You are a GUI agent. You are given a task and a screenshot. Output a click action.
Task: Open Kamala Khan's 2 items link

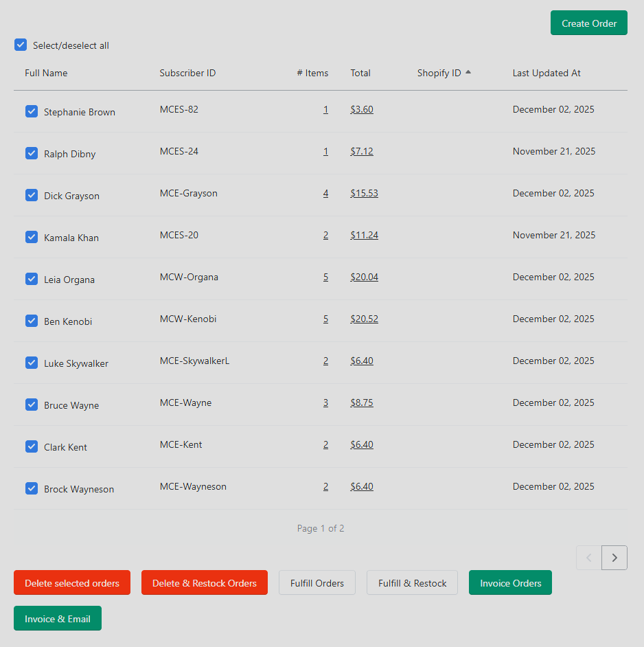pyautogui.click(x=326, y=235)
